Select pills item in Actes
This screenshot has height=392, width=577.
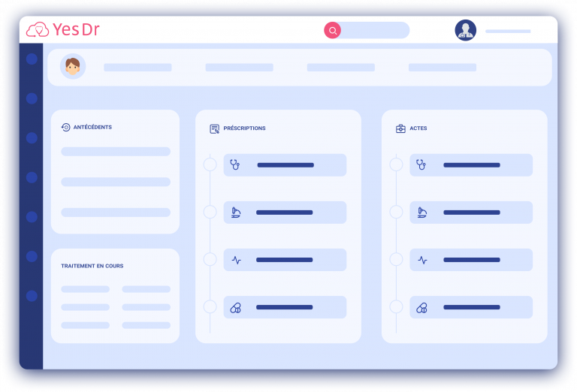[471, 307]
